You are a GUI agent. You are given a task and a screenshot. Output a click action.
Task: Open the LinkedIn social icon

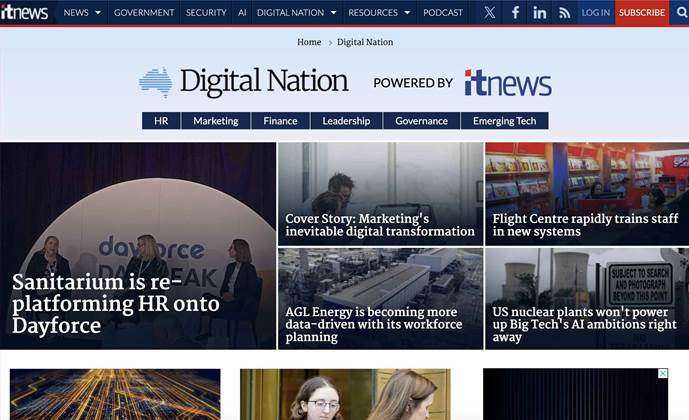[540, 13]
